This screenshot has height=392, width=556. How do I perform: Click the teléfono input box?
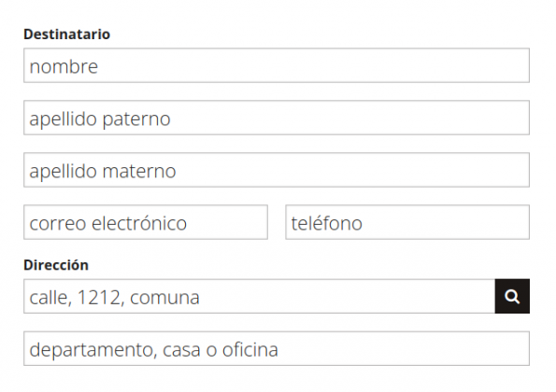[407, 222]
